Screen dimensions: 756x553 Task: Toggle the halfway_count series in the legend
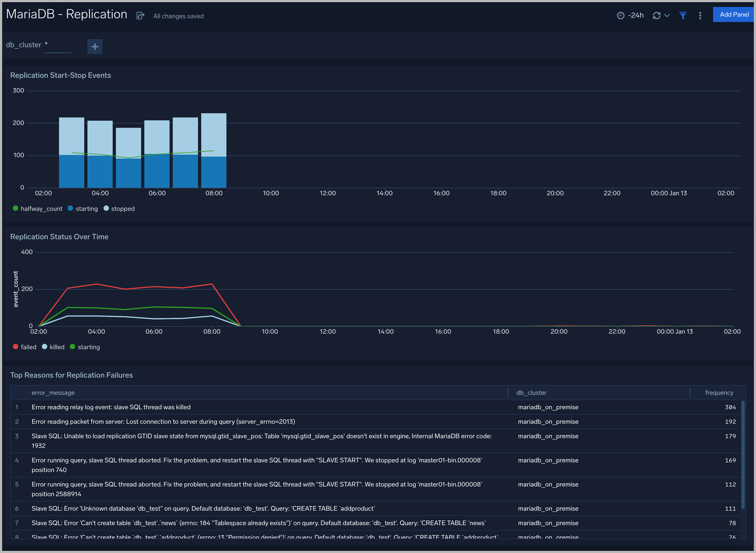(38, 208)
